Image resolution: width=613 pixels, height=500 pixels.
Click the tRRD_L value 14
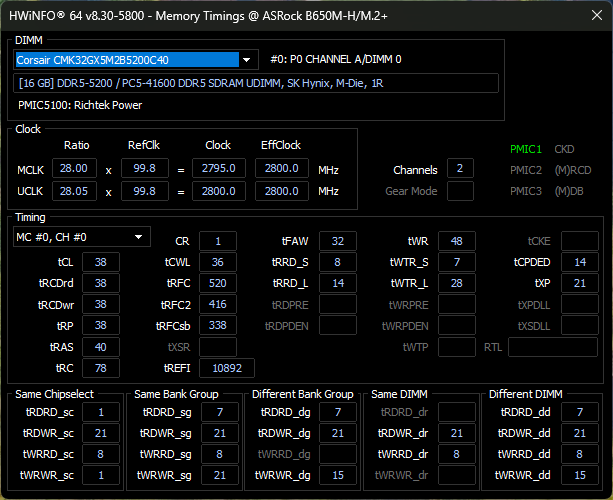tap(338, 283)
